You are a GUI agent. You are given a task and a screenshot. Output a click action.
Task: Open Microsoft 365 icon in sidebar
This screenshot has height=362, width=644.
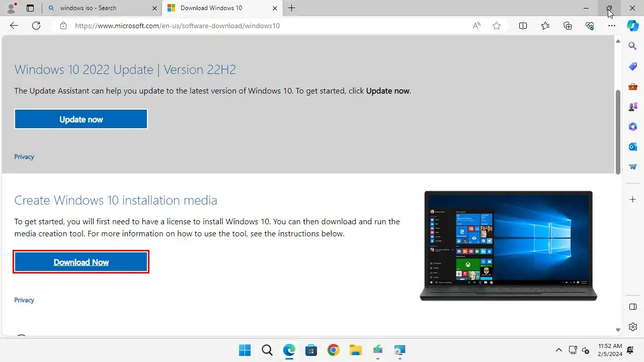coord(633,127)
